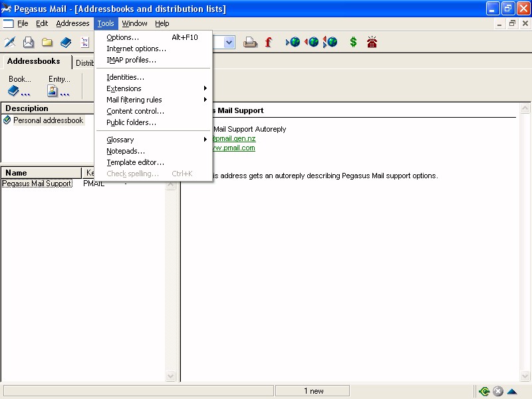Image resolution: width=532 pixels, height=399 pixels.
Task: Open the Help menu
Action: click(162, 23)
